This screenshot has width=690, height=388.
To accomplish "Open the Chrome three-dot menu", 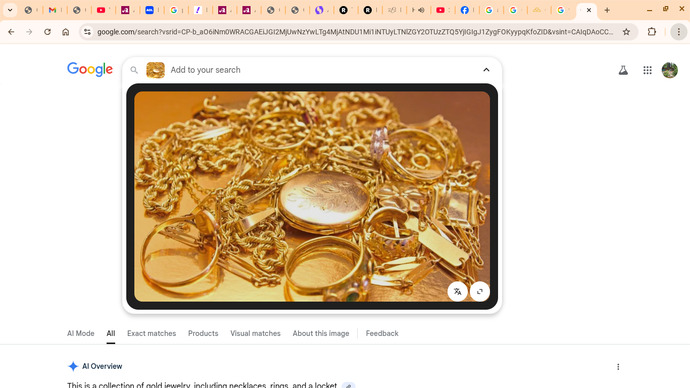I will (679, 32).
